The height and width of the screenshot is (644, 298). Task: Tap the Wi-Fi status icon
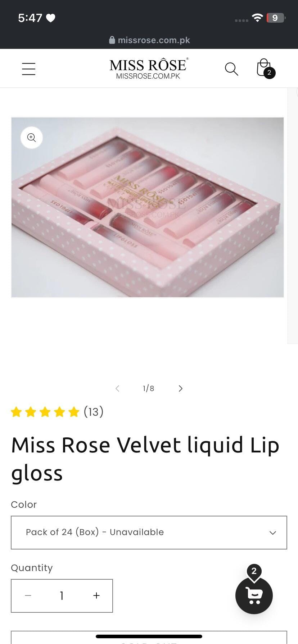257,18
